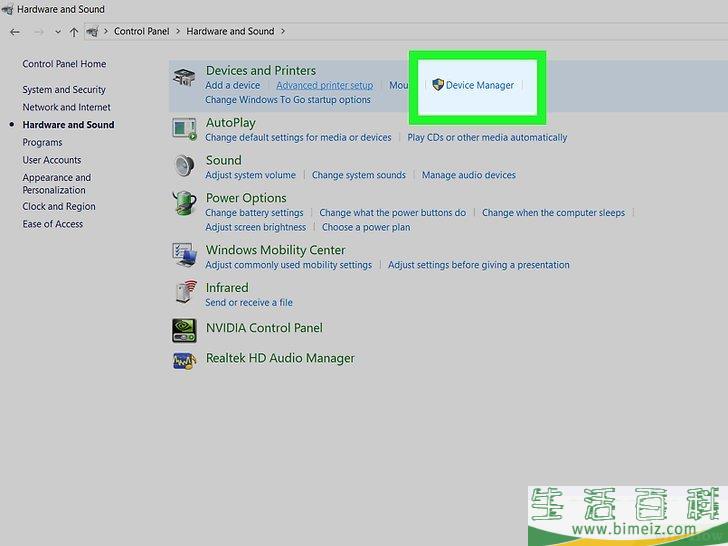This screenshot has width=728, height=546.
Task: Click the Windows Mobility Center icon
Action: (x=185, y=256)
